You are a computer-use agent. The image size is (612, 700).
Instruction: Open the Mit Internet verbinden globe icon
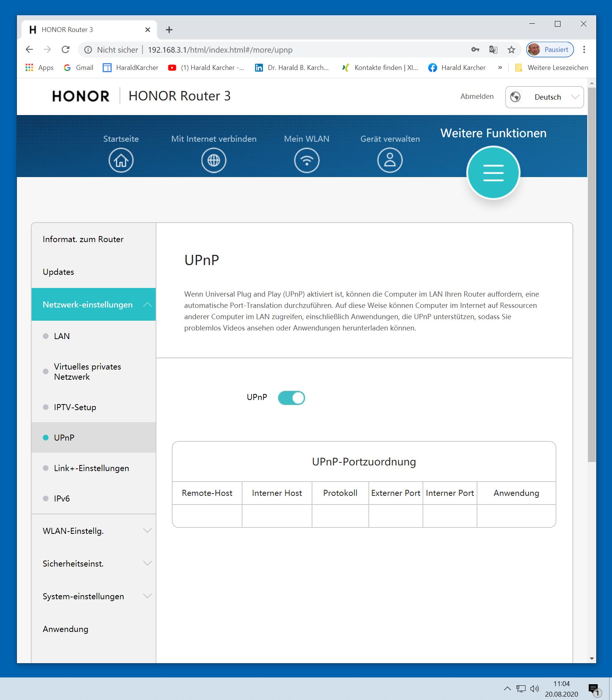tap(214, 161)
